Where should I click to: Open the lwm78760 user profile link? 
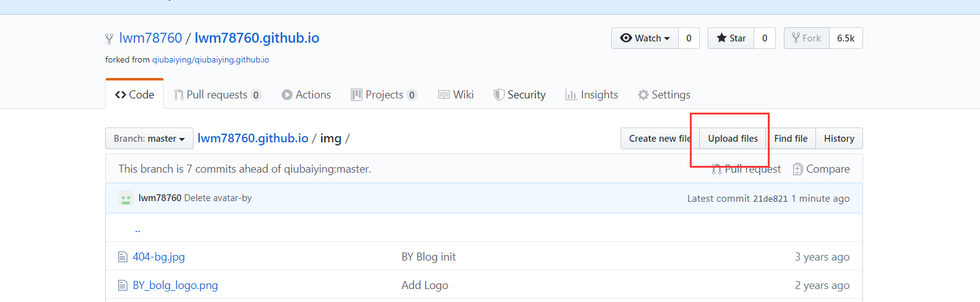(x=151, y=38)
